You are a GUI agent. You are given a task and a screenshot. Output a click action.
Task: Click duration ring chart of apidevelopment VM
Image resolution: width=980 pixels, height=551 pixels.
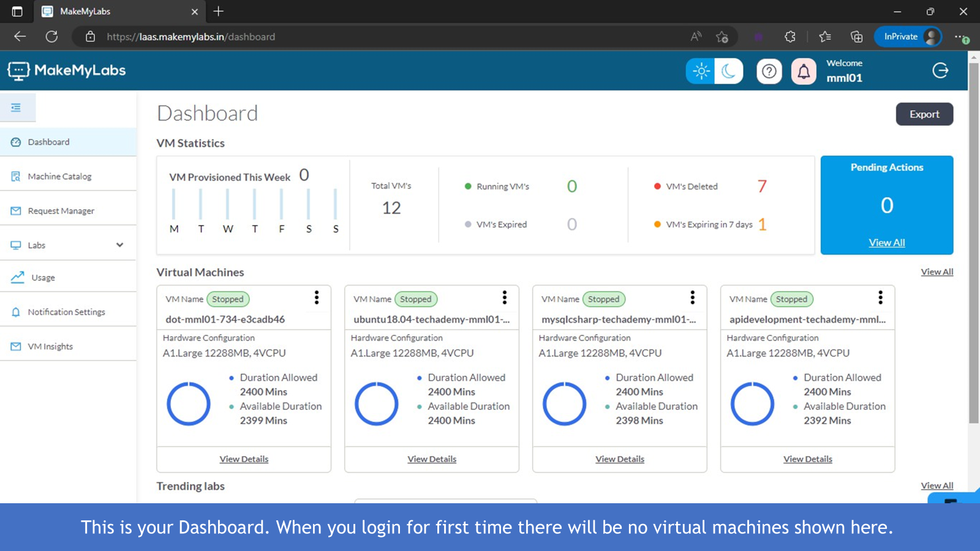pyautogui.click(x=753, y=404)
